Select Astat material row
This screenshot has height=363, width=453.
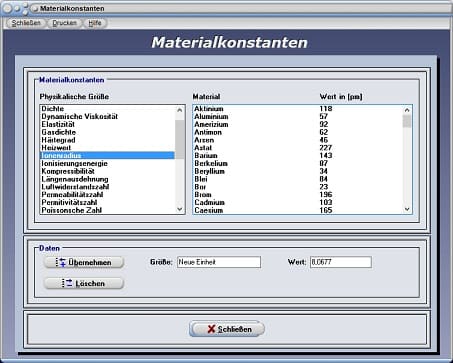click(x=298, y=148)
